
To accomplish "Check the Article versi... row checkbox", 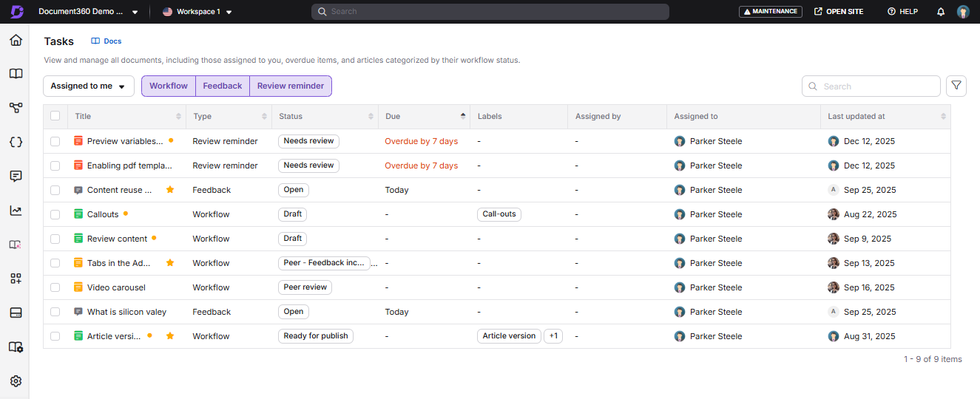I will click(55, 336).
